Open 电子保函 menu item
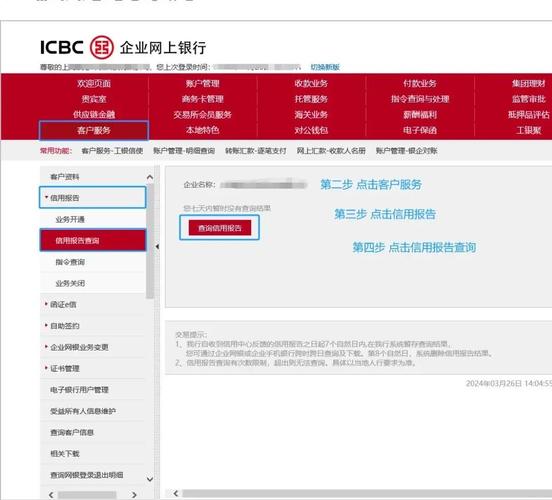The image size is (552, 500). [420, 130]
